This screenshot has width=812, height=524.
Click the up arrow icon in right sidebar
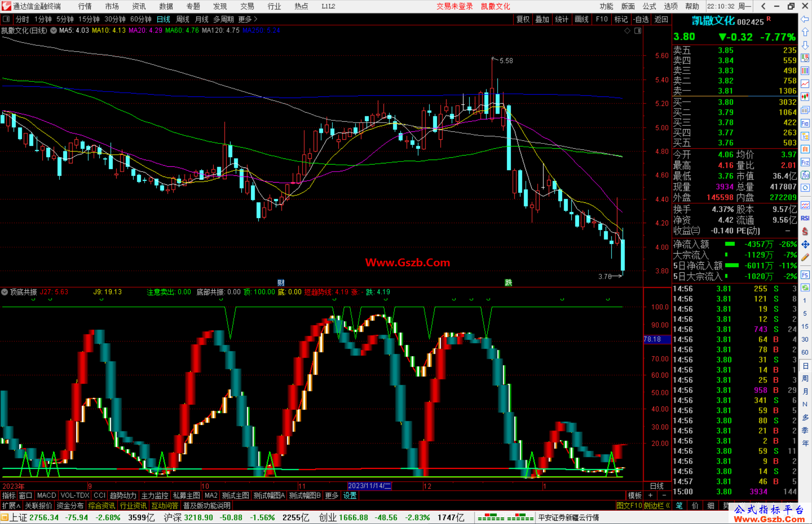tap(805, 32)
